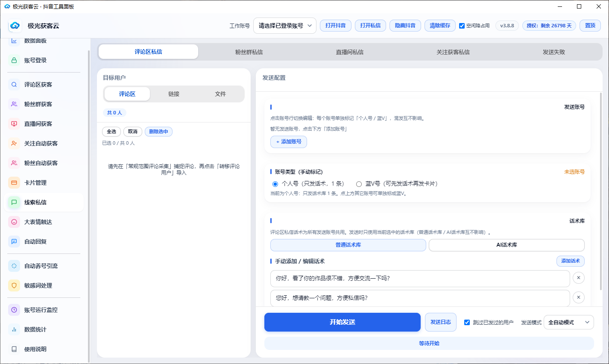
Task: Click the bar chart icon for 数据统计
Action: [14, 329]
